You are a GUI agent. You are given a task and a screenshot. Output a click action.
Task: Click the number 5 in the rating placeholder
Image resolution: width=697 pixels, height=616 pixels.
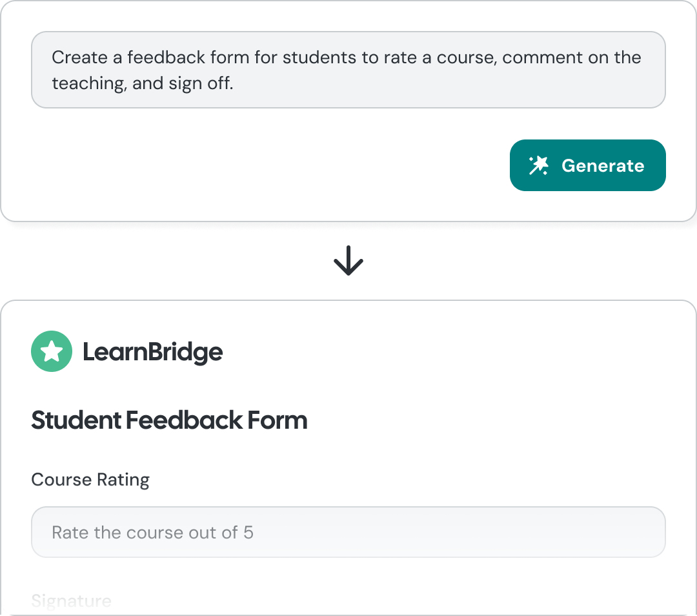point(248,533)
